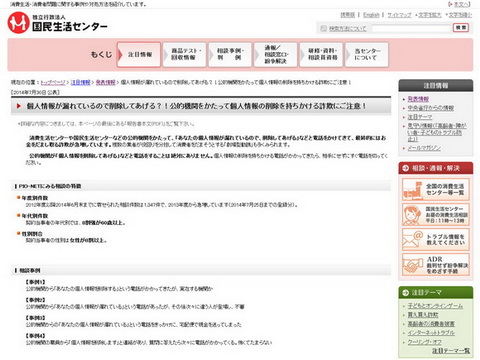
Task: Open the 当センターについて navigation tab
Action: tap(367, 55)
